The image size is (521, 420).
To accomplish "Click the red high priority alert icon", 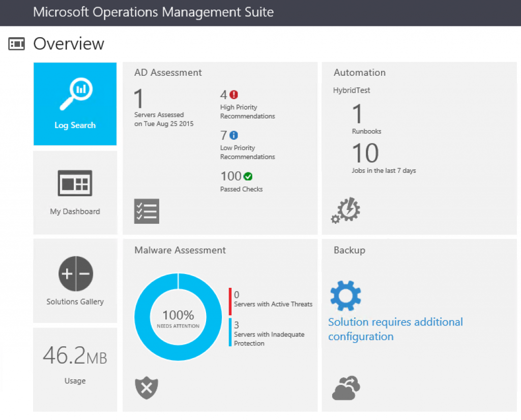I will click(x=234, y=95).
